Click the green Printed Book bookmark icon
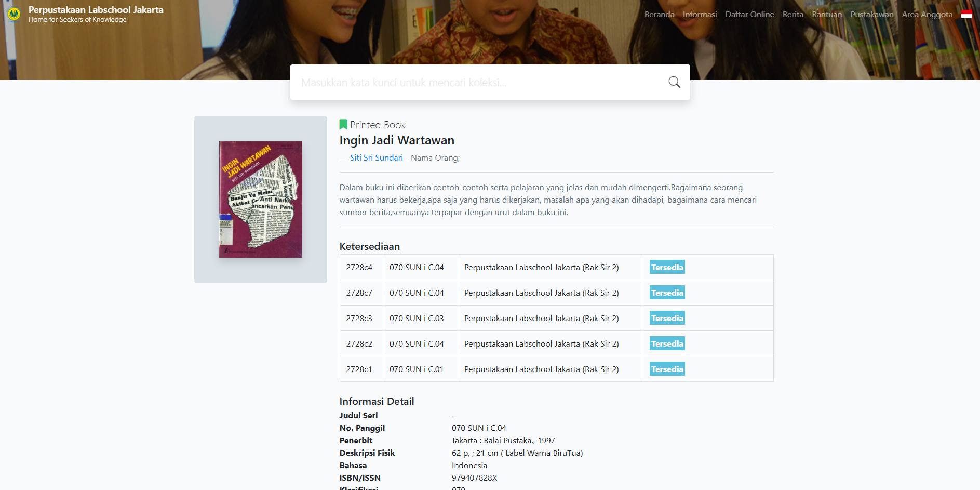Image resolution: width=980 pixels, height=490 pixels. click(343, 125)
